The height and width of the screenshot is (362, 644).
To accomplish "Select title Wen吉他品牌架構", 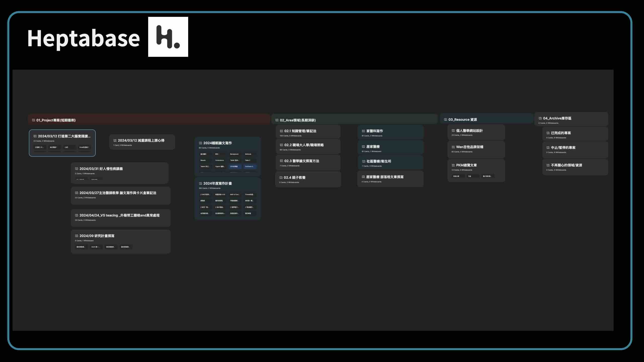I will 470,147.
